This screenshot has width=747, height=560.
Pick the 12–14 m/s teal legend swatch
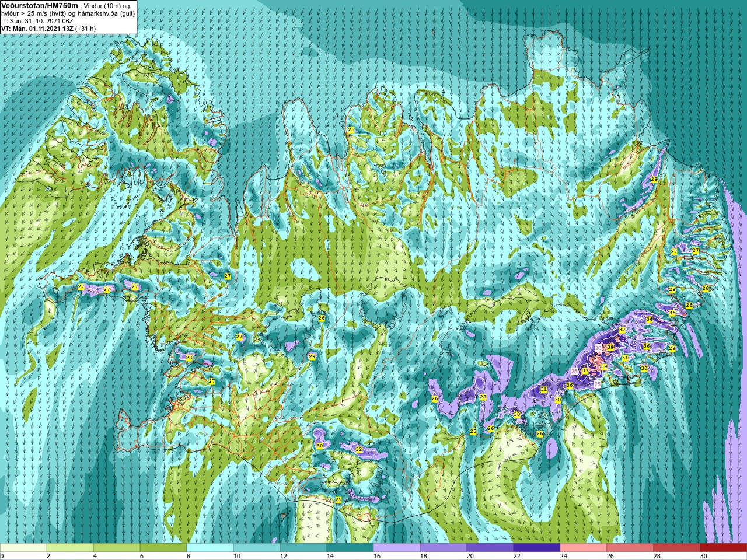click(x=303, y=548)
